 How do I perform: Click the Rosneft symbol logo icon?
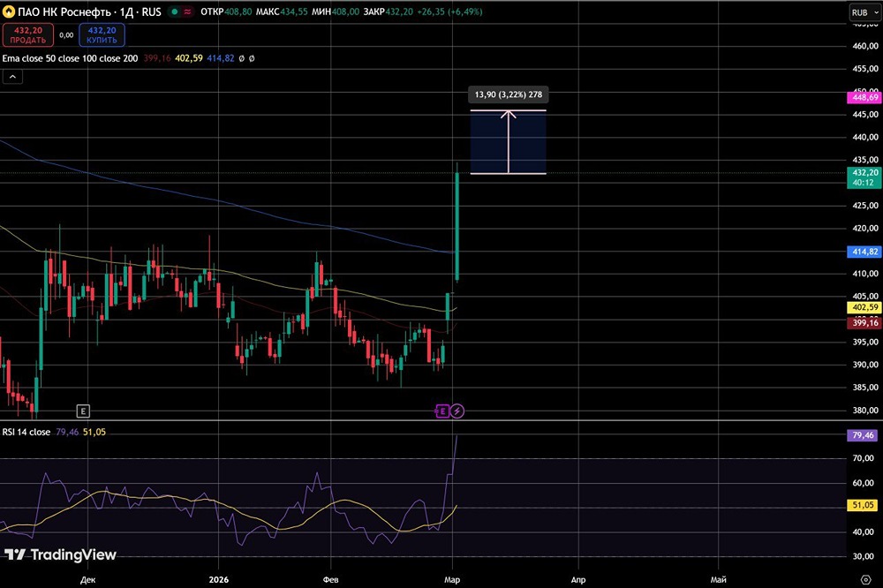pyautogui.click(x=9, y=11)
